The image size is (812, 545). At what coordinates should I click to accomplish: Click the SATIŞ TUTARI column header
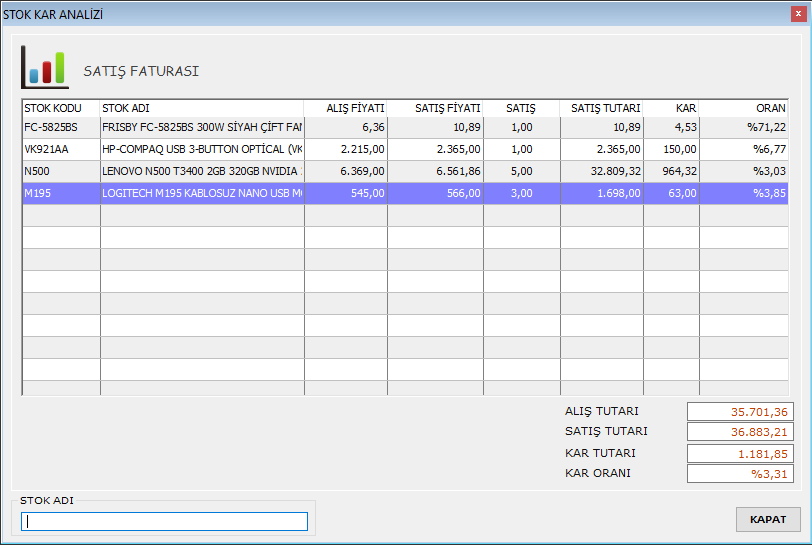click(x=602, y=108)
